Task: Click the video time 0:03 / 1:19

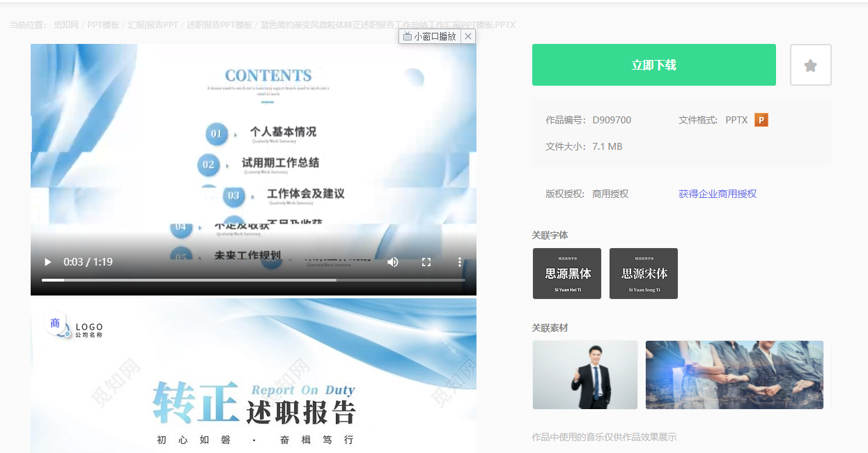Action: pos(88,262)
